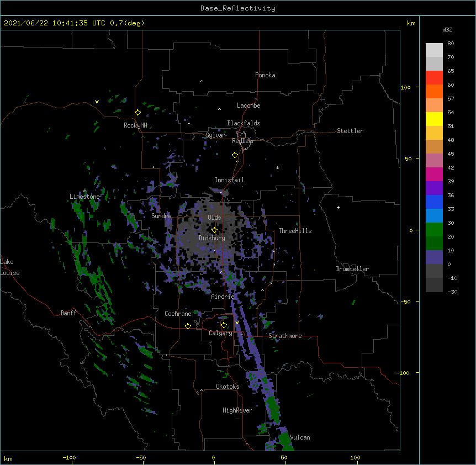Click the RedDeer city label
Image resolution: width=476 pixels, height=465 pixels.
[x=243, y=141]
